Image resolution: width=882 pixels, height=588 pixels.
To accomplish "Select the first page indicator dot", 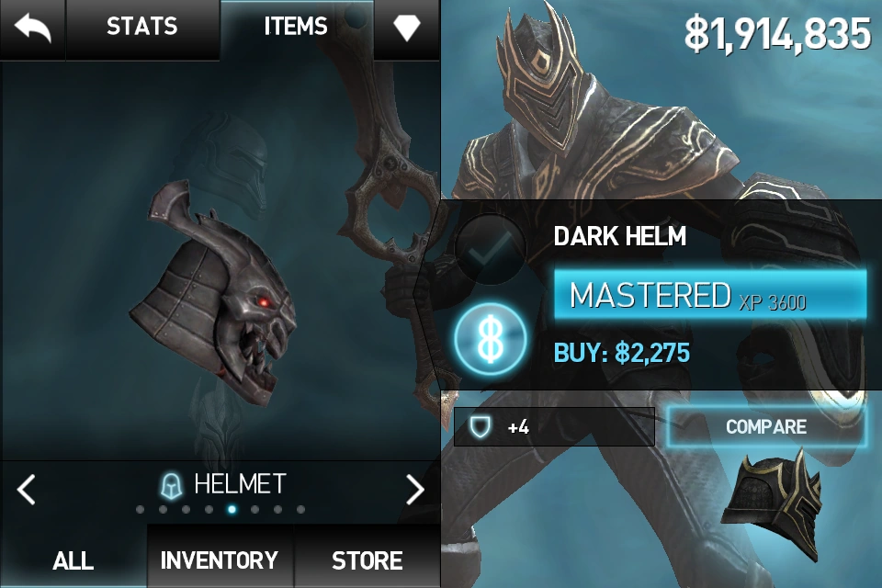I will [140, 510].
